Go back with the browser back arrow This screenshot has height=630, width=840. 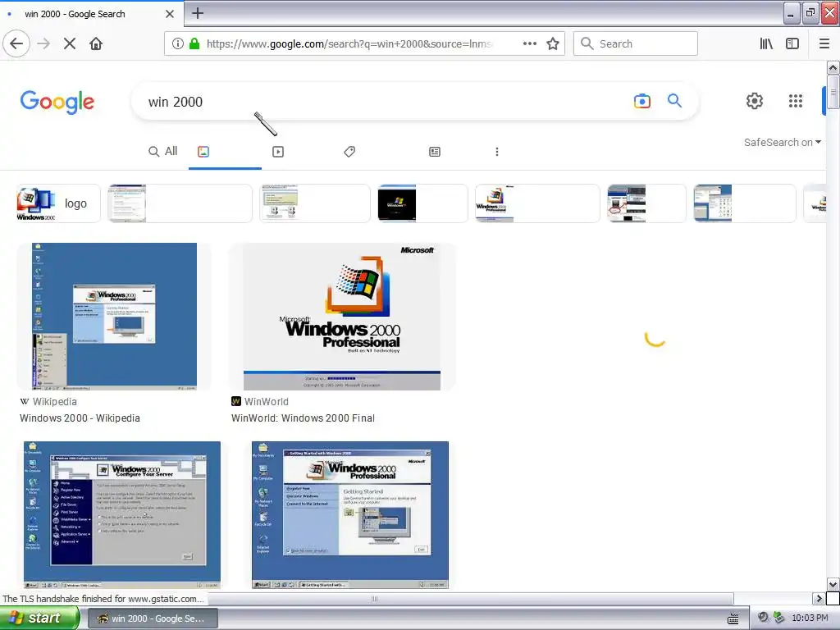coord(16,43)
